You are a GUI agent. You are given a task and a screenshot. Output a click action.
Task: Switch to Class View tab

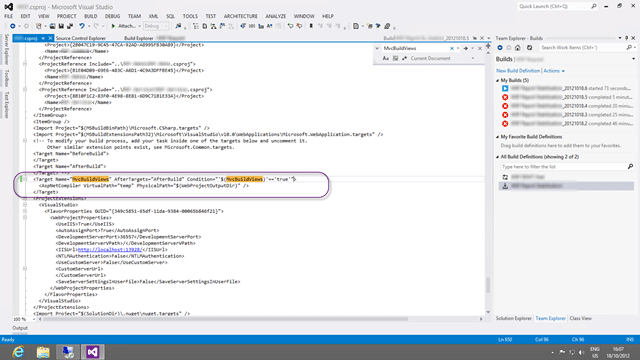[580, 318]
